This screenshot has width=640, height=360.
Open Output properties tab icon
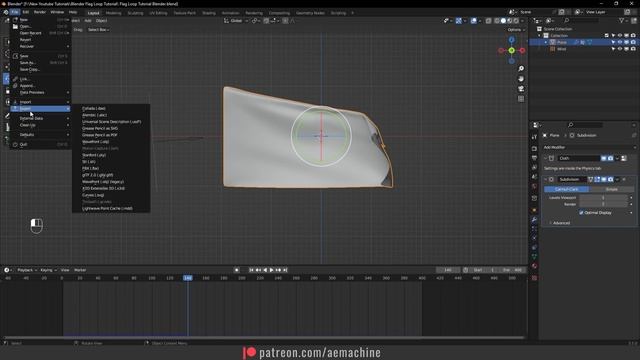534,158
